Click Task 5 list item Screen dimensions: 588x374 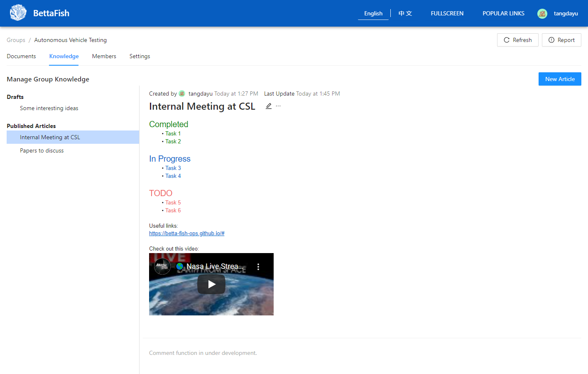pyautogui.click(x=173, y=202)
